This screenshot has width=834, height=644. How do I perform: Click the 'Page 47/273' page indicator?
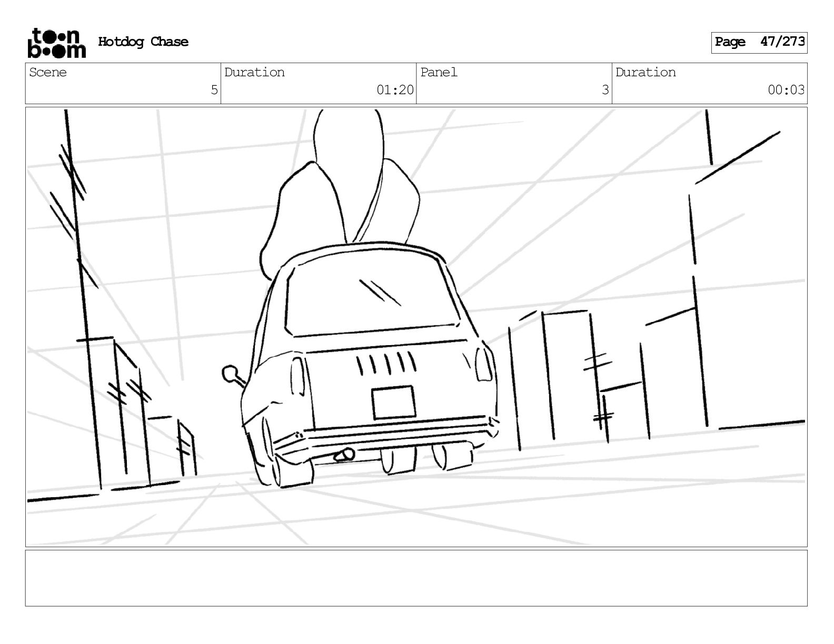point(759,42)
